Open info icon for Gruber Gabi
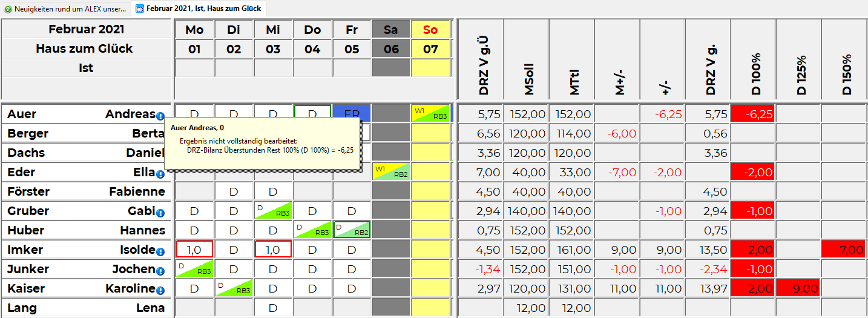Screen dimensions: 868x318 click(x=160, y=213)
